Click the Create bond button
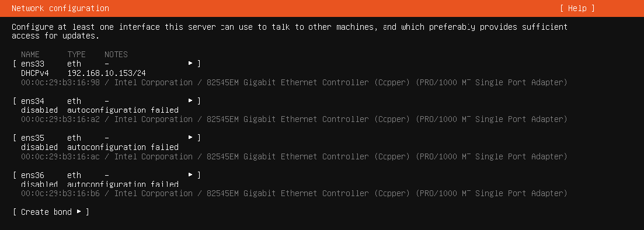The image size is (644, 230). (x=51, y=212)
